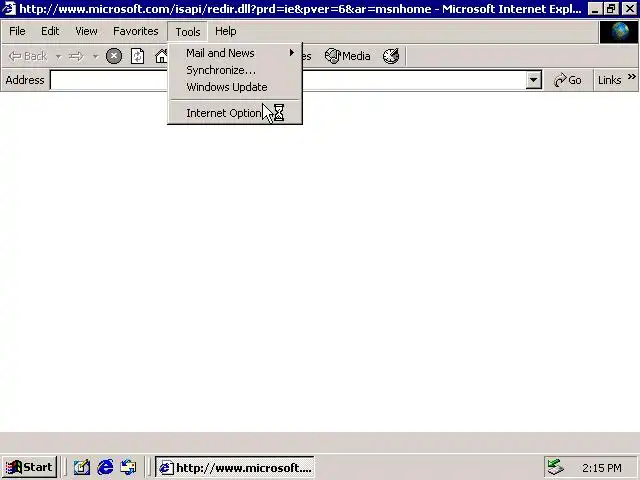
Task: Click the IE page icon in title bar
Action: (9, 9)
